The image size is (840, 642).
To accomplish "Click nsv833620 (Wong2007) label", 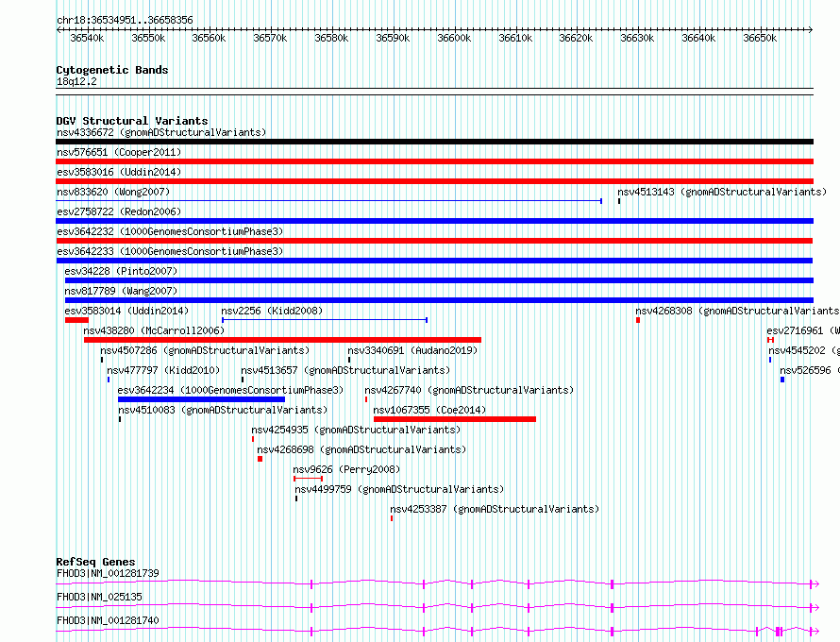I will click(x=113, y=192).
